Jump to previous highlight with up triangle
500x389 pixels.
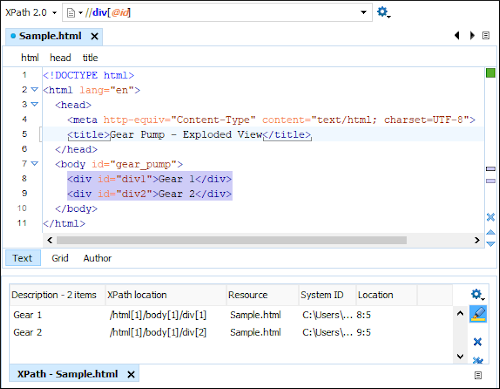coord(491,232)
